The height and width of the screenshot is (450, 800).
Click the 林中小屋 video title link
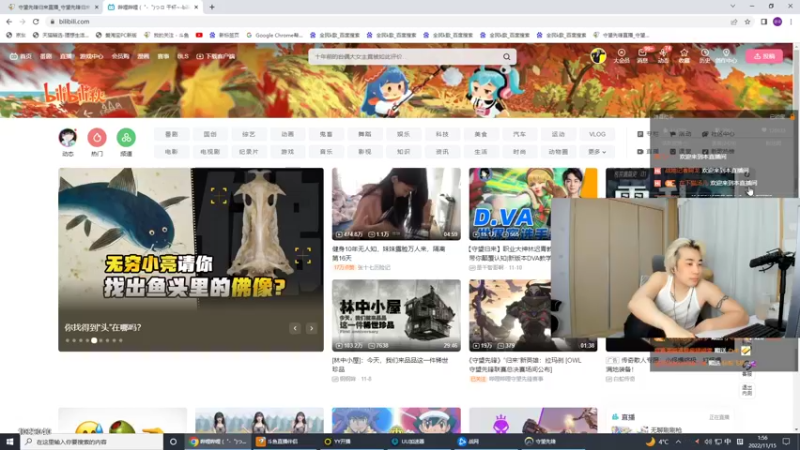390,364
